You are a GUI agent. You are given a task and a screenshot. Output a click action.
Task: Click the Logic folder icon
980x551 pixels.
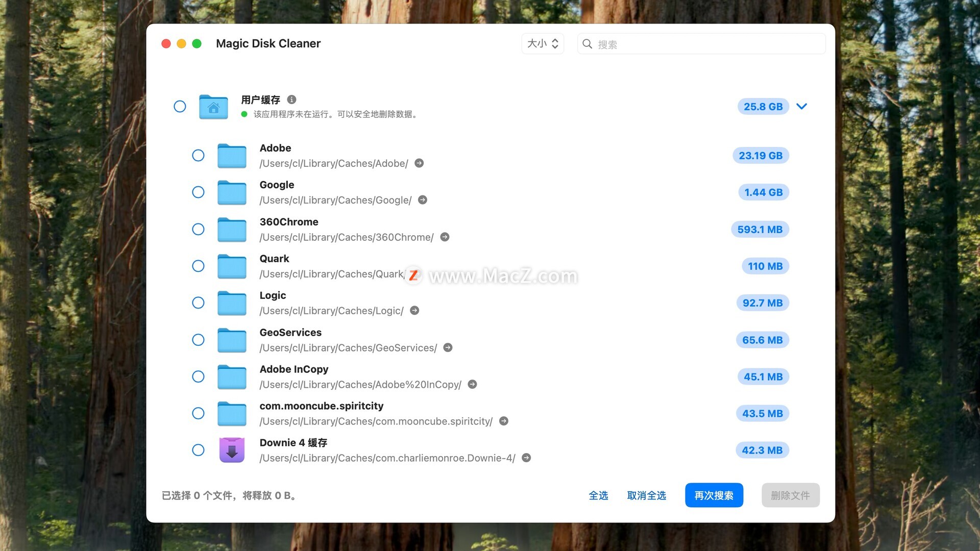232,303
